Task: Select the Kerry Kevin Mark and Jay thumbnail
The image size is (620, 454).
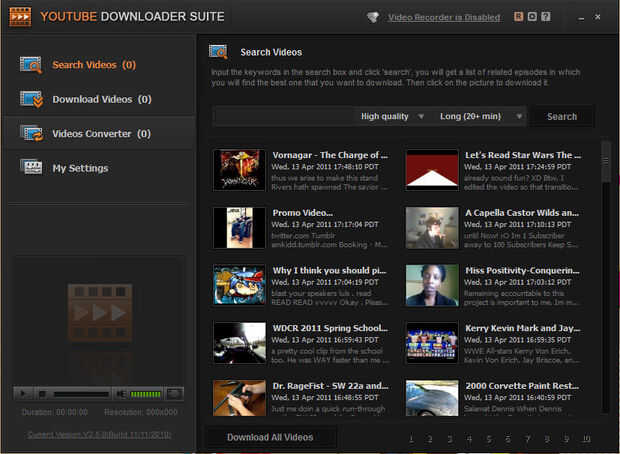Action: (432, 343)
